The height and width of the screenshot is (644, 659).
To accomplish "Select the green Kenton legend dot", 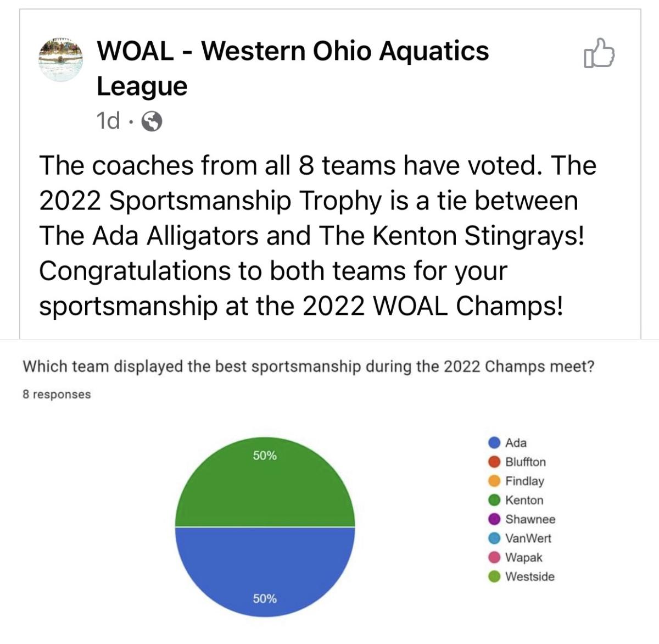I will (494, 500).
